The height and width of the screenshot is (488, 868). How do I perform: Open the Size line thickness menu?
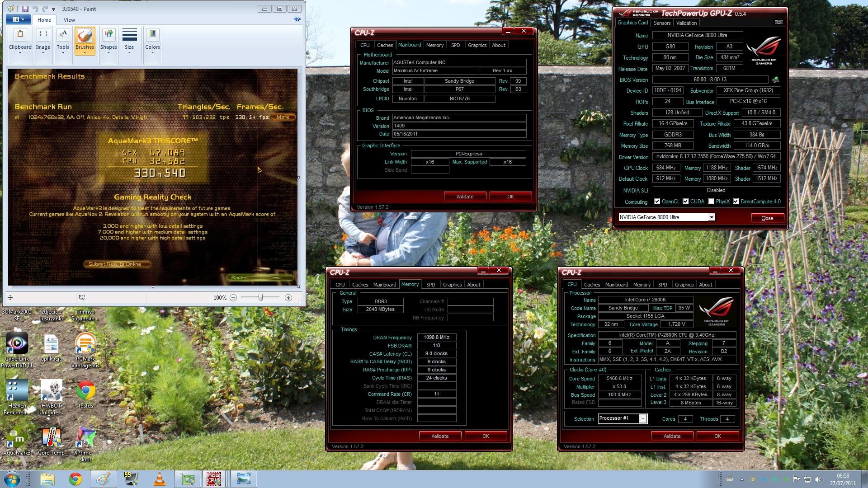coord(129,41)
